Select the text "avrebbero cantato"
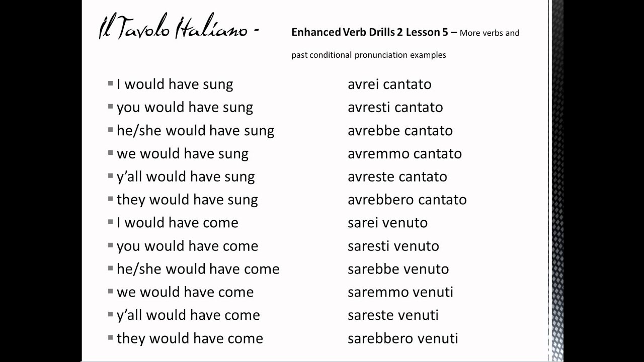The width and height of the screenshot is (644, 362). [407, 200]
